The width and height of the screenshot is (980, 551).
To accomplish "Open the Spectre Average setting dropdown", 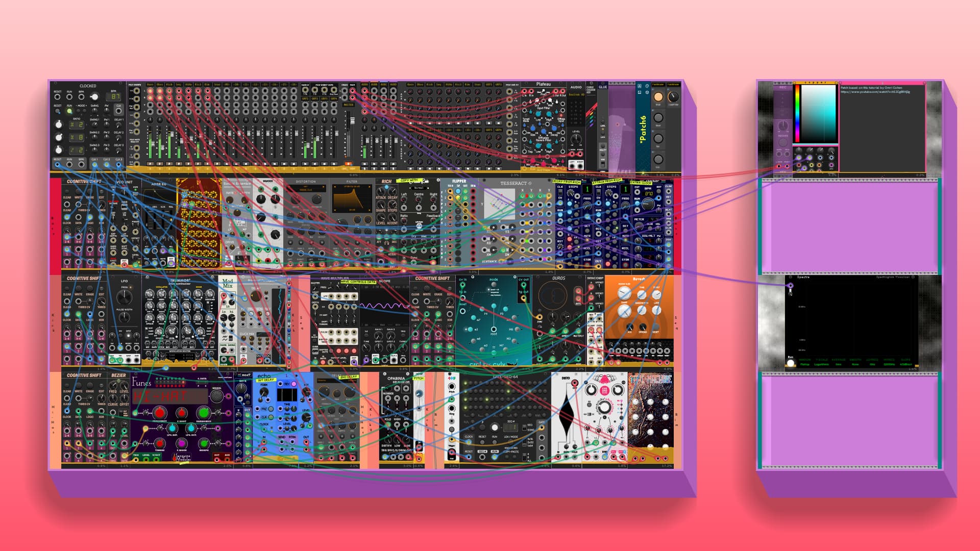I will tap(839, 364).
